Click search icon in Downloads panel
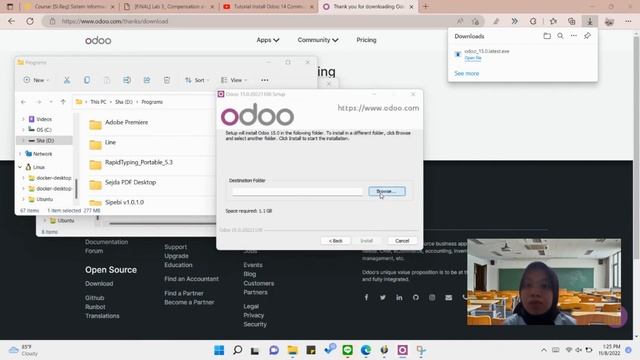Screen dimensions: 640x360 click(560, 36)
